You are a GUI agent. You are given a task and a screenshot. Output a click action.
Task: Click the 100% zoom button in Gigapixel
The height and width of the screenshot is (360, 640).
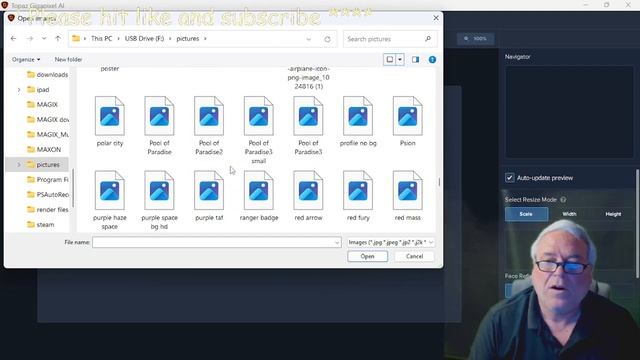[x=476, y=39]
